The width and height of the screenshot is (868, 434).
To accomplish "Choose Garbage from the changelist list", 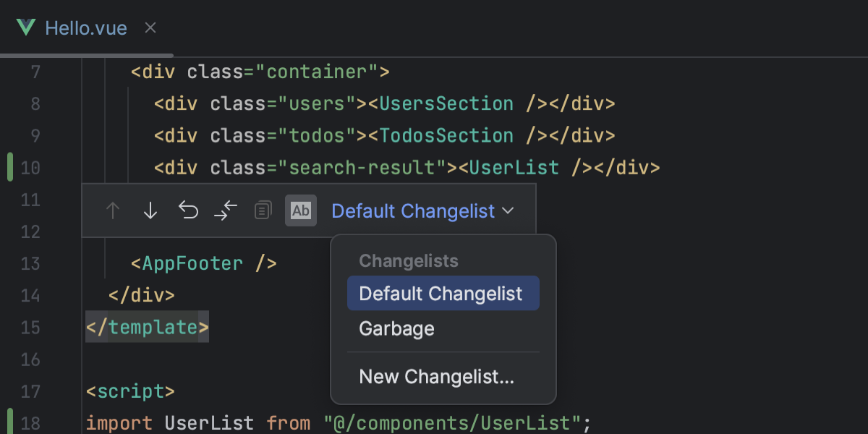I will (x=396, y=328).
